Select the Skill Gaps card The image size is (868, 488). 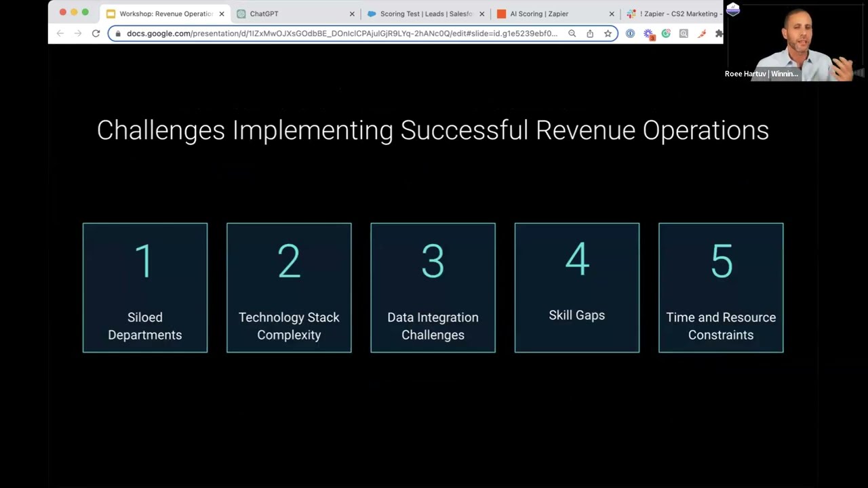[577, 287]
